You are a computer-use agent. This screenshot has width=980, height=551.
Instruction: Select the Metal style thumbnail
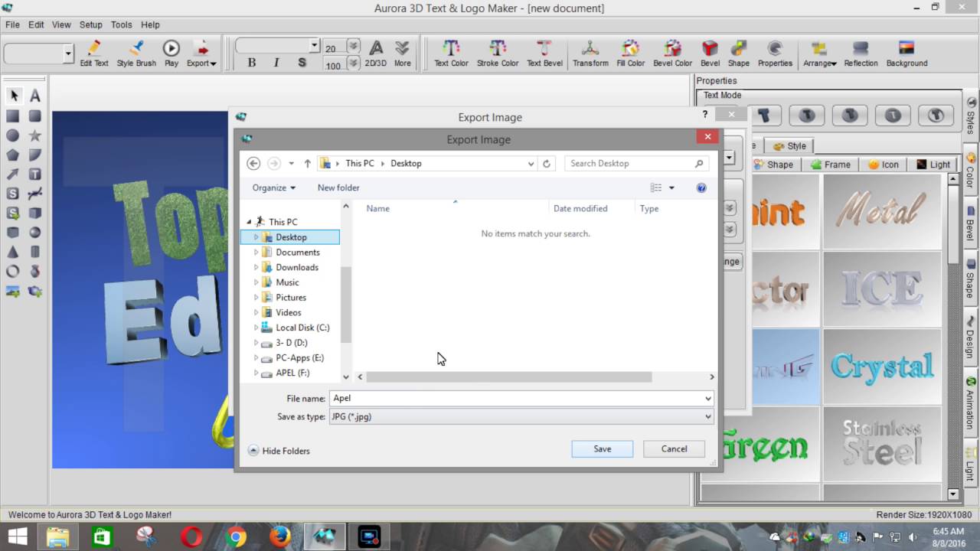[881, 211]
